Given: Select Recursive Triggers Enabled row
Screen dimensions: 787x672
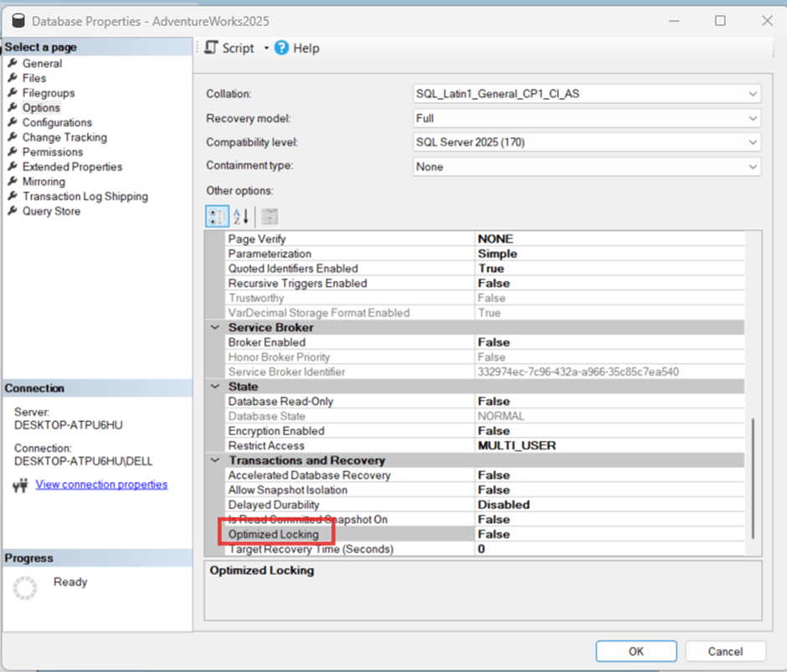Looking at the screenshot, I should coord(485,283).
